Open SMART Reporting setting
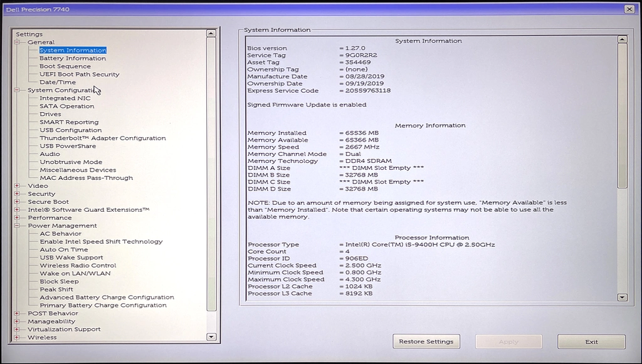The width and height of the screenshot is (642, 364). [x=69, y=122]
